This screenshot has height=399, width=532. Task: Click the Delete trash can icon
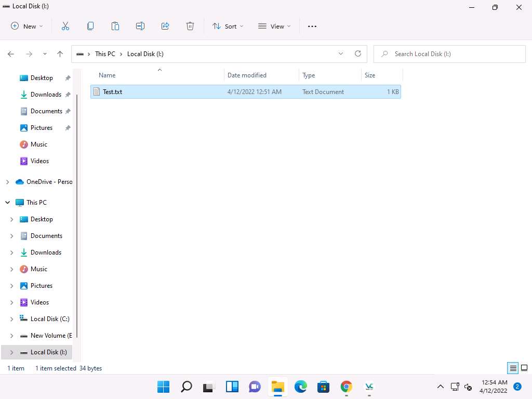[190, 26]
